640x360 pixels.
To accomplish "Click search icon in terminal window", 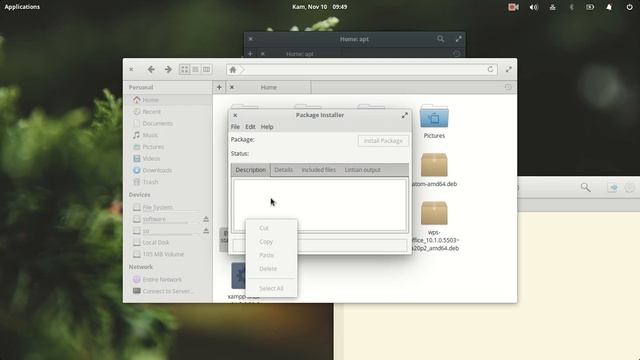I will 440,39.
